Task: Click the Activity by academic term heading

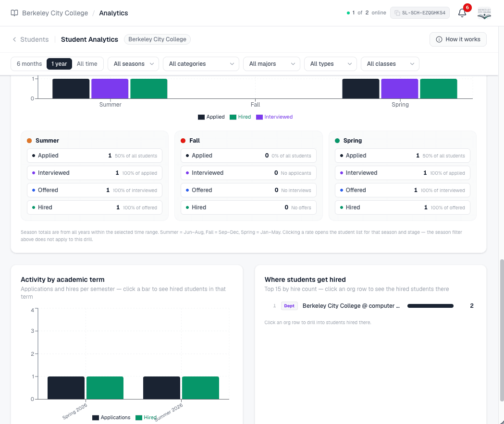Action: pos(62,279)
